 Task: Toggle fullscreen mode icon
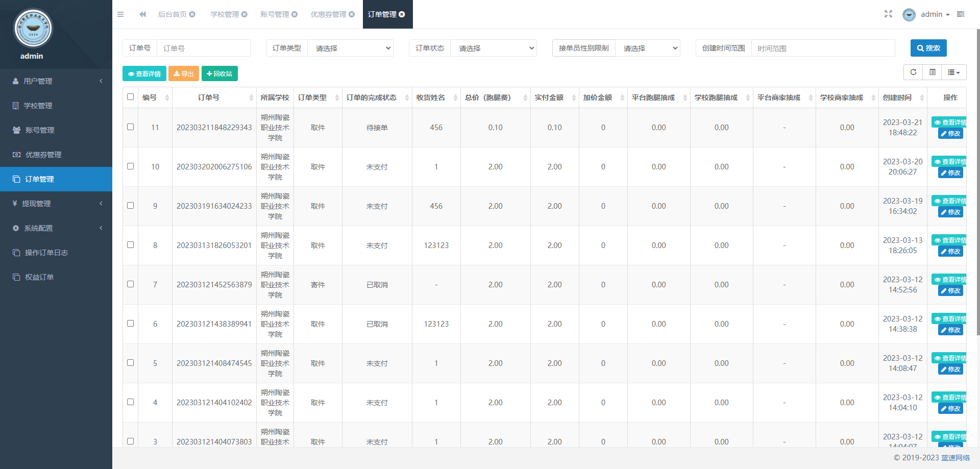tap(888, 14)
